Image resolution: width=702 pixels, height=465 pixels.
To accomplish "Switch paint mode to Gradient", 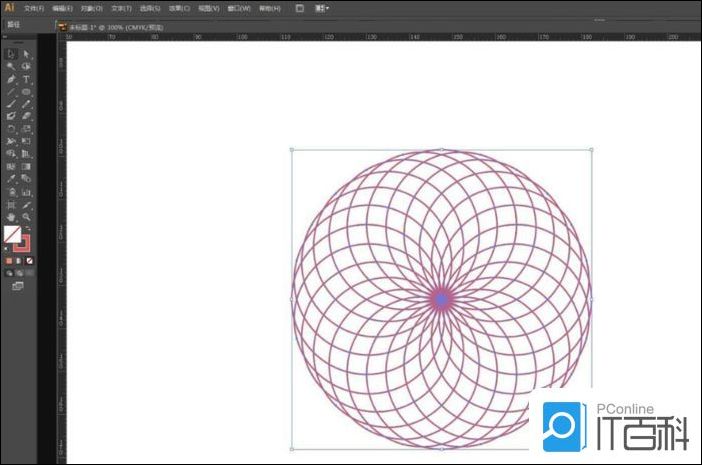I will click(19, 261).
